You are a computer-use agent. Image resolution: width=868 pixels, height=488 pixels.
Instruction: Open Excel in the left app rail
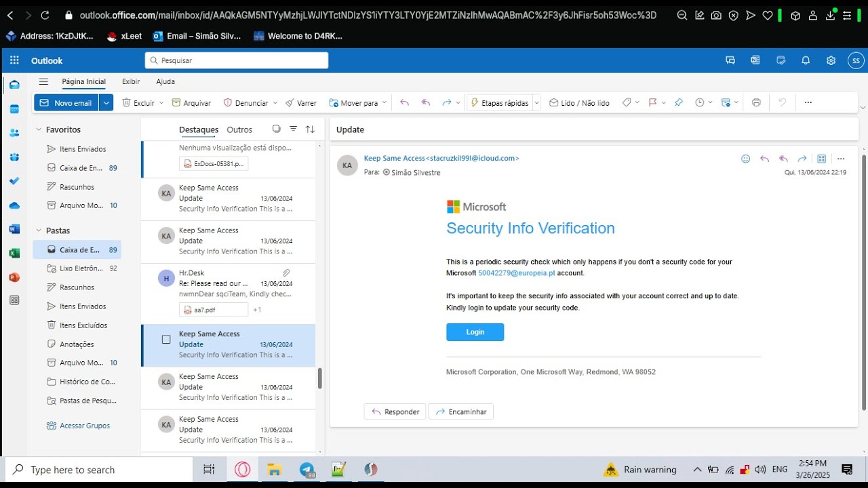(x=14, y=253)
